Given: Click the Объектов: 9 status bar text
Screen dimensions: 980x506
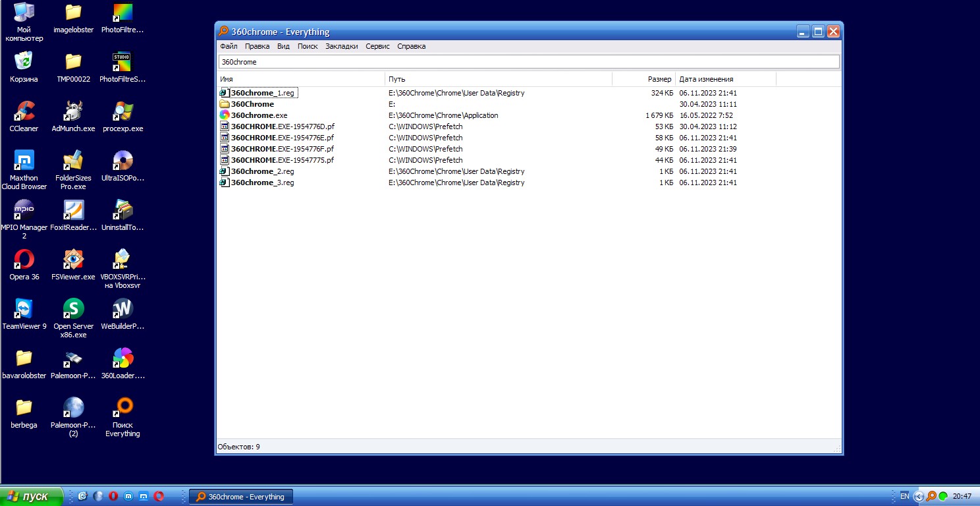Looking at the screenshot, I should pos(238,447).
